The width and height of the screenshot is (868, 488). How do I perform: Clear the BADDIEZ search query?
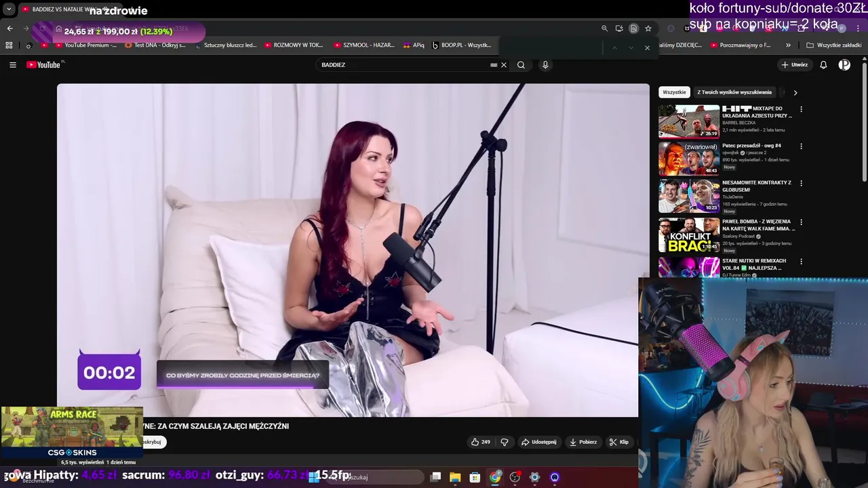pyautogui.click(x=504, y=65)
